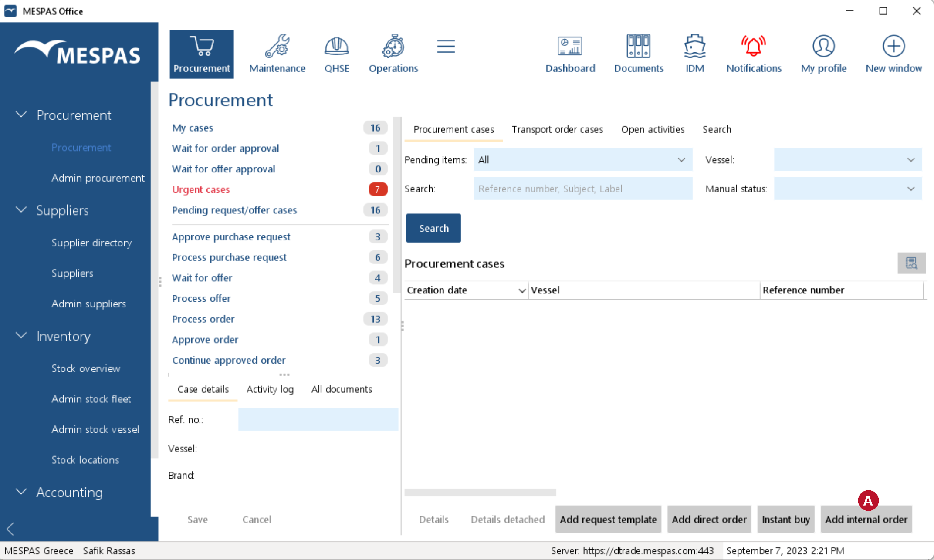Select Process purchase request filter
The image size is (934, 560).
point(279,257)
